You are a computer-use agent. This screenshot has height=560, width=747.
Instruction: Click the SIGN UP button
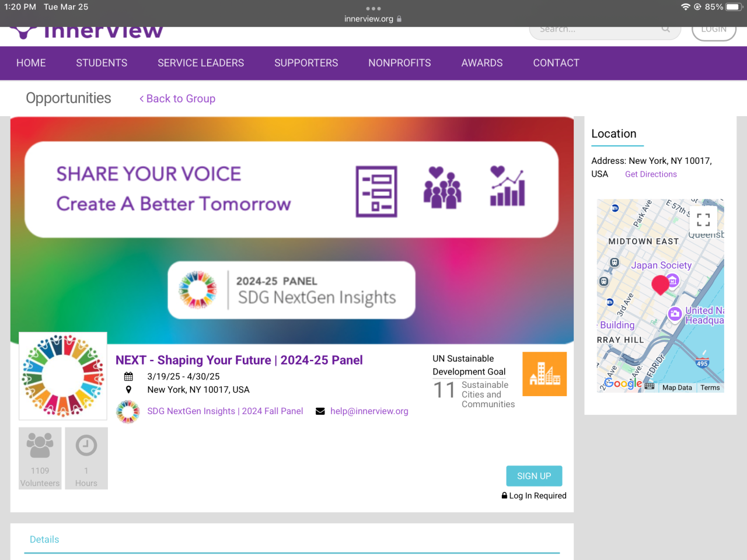pos(534,476)
